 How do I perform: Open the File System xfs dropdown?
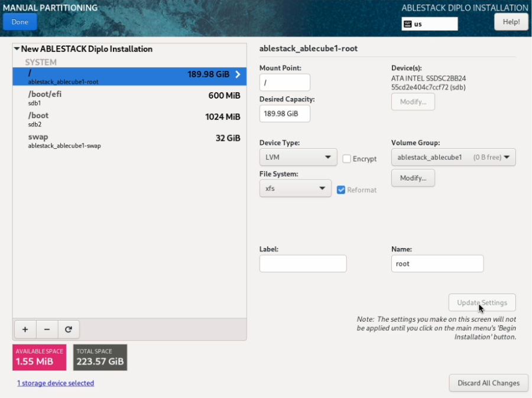[295, 189]
